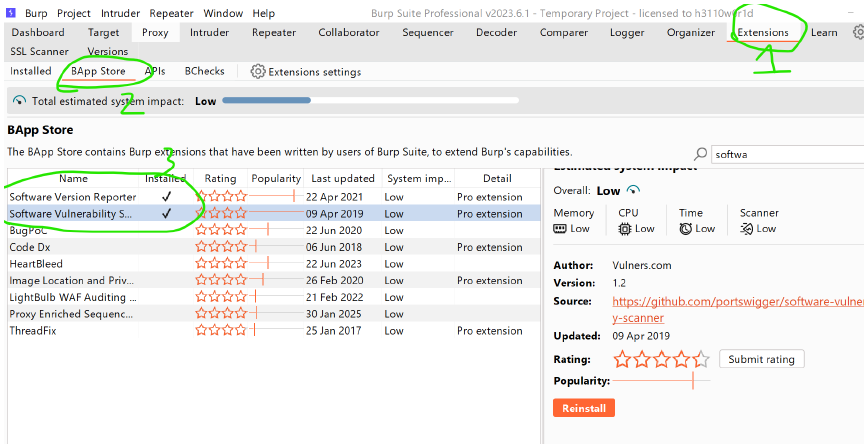Viewport: 868px width, 448px height.
Task: Select the Installed sub-tab
Action: (x=30, y=71)
